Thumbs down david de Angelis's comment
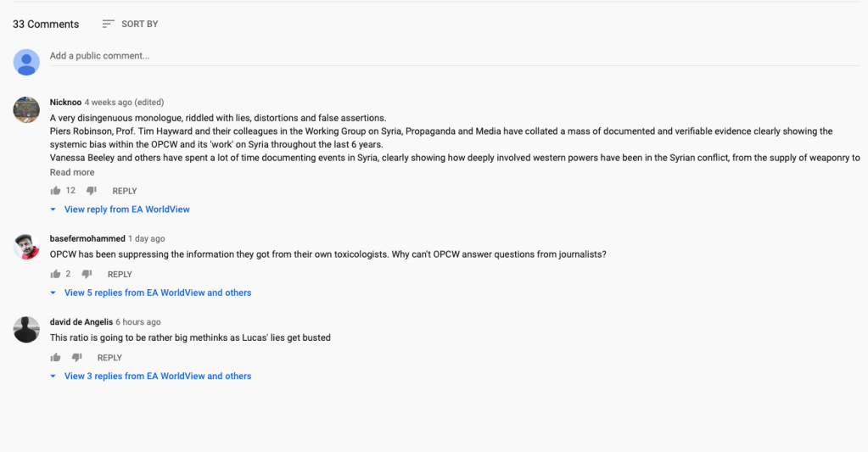The height and width of the screenshot is (452, 868). tap(76, 358)
